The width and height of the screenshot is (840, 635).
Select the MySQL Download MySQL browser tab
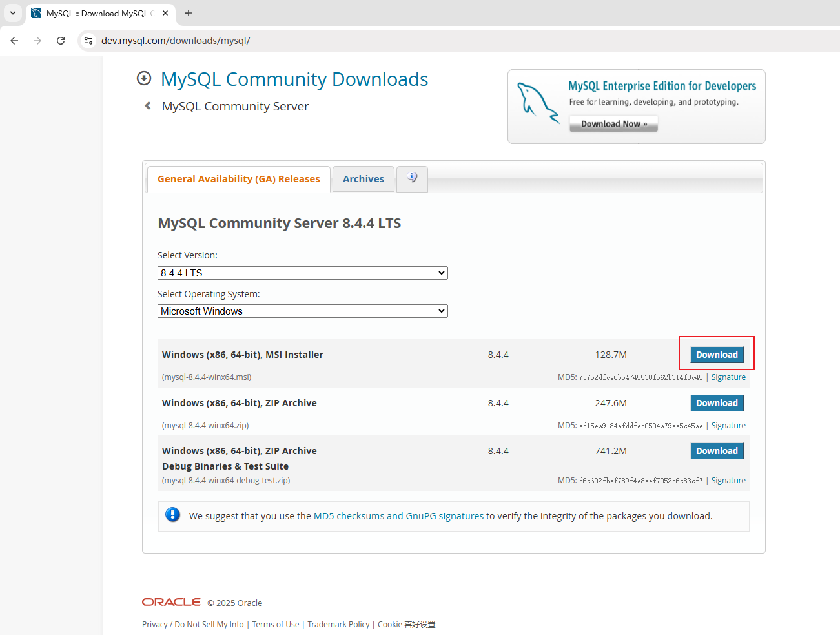point(100,13)
